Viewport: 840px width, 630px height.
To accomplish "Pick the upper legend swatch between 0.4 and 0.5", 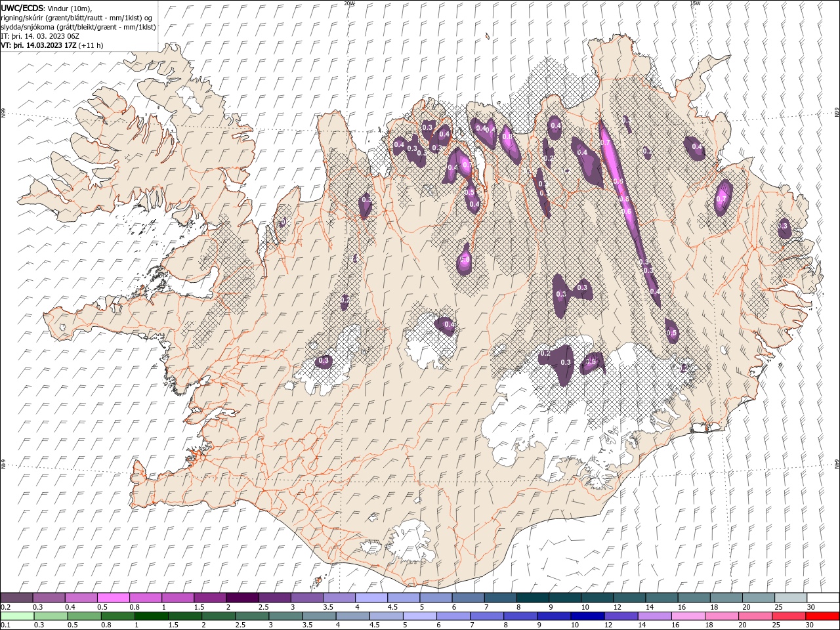I will pyautogui.click(x=81, y=598).
